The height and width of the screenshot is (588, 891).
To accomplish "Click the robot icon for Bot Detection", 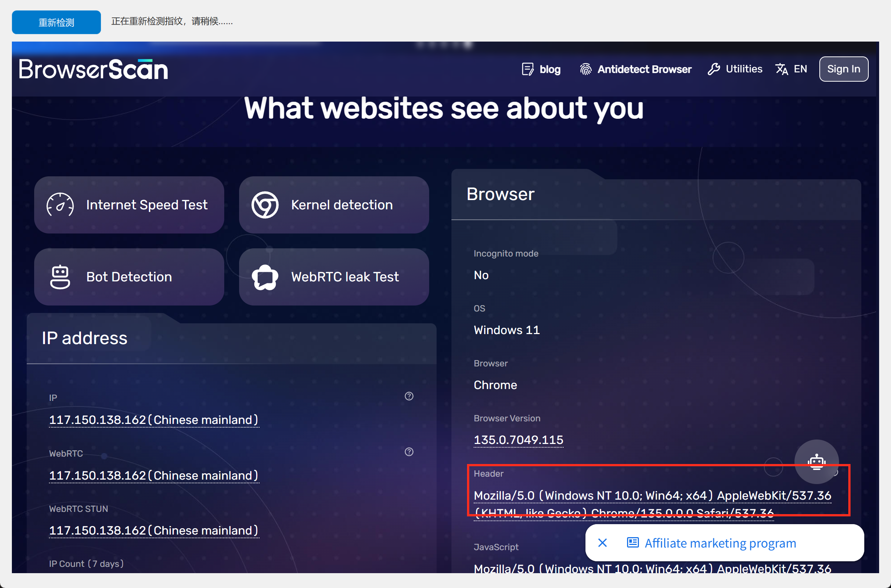I will (x=60, y=277).
